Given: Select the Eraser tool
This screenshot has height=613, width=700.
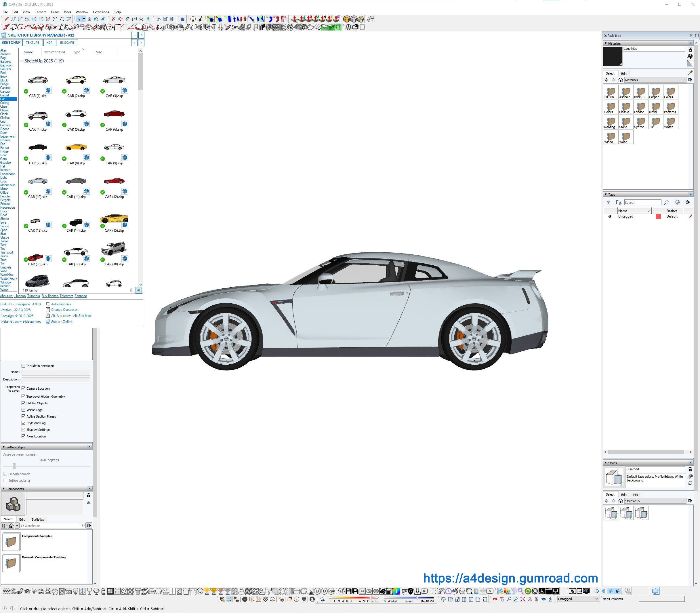Looking at the screenshot, I should [x=103, y=19].
